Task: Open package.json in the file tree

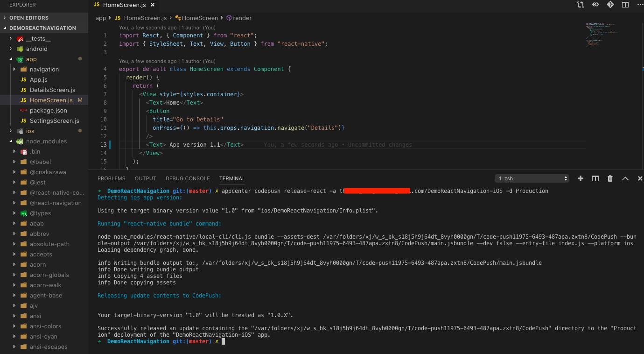Action: 48,110
